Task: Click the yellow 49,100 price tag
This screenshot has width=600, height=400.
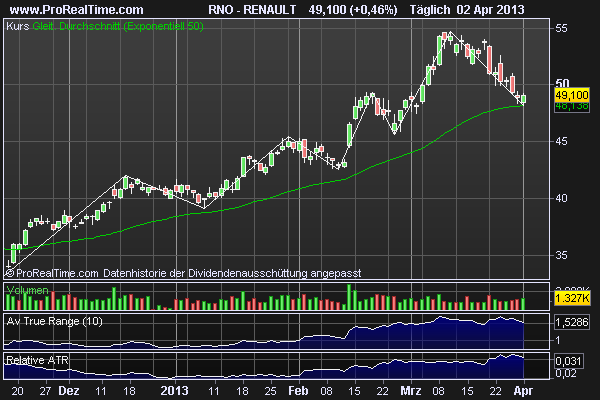Action: click(572, 95)
